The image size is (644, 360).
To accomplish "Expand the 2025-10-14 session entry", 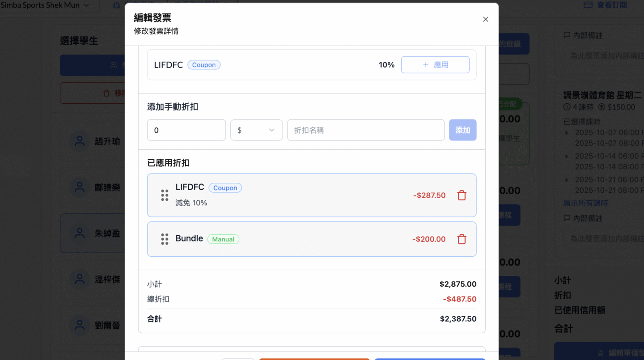I will 567,156.
